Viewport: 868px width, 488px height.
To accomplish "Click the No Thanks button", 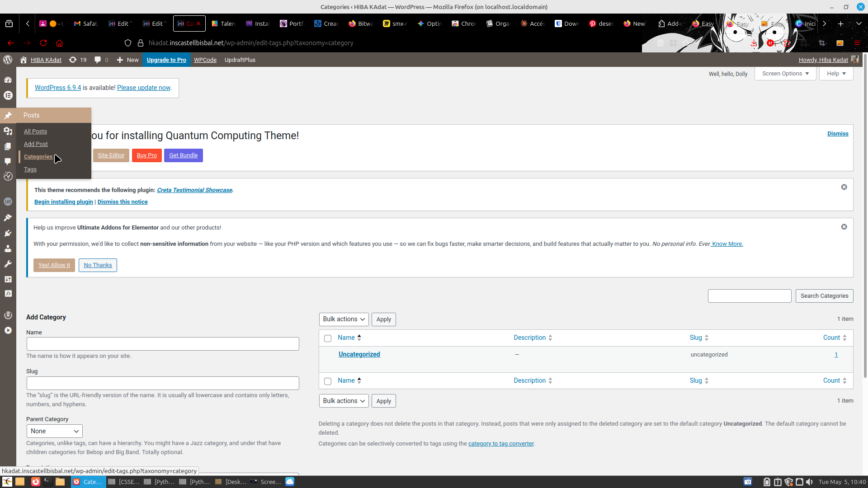I will pyautogui.click(x=98, y=265).
